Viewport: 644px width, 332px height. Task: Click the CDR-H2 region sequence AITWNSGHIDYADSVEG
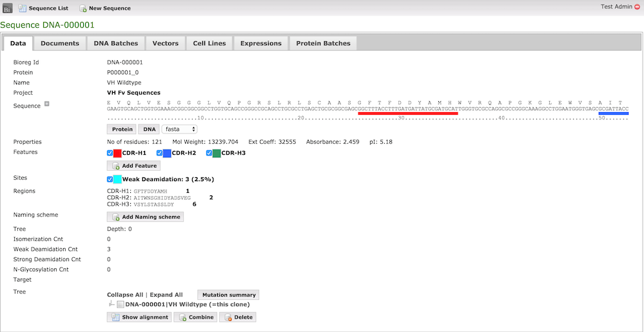pos(162,198)
